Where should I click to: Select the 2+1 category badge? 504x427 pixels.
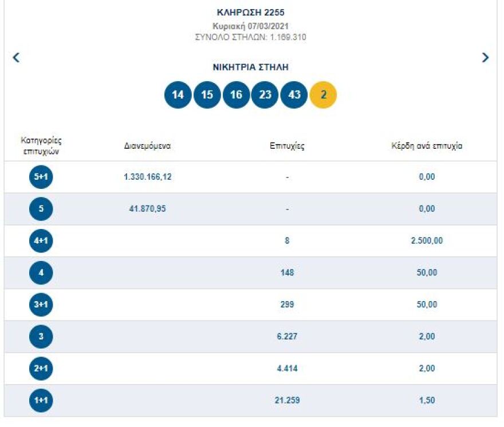pyautogui.click(x=40, y=369)
